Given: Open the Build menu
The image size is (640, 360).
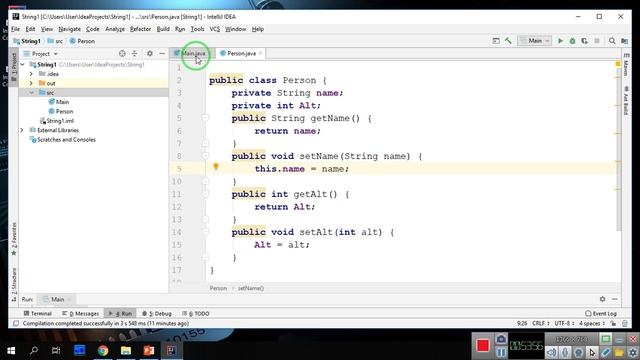Looking at the screenshot, I should [163, 29].
